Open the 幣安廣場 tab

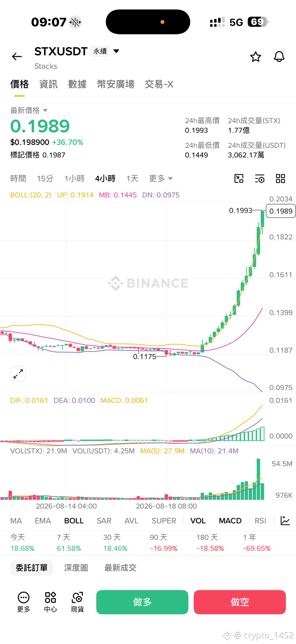pyautogui.click(x=116, y=84)
